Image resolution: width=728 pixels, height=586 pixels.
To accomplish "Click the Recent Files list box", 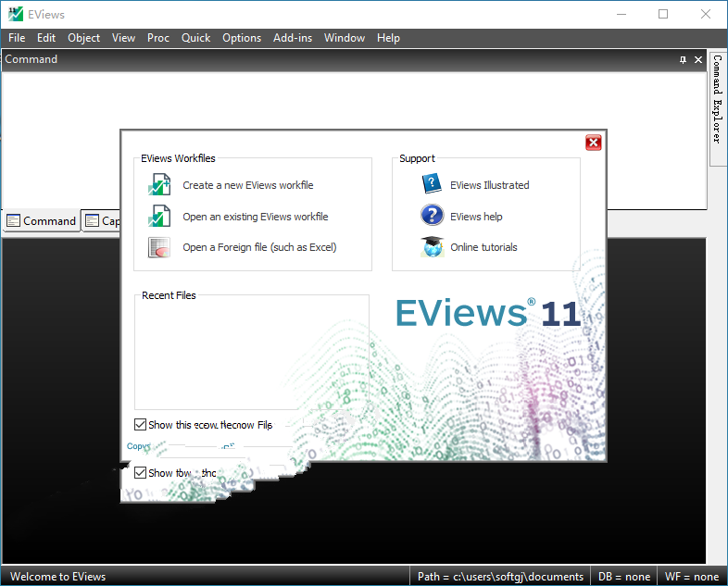I will coord(252,355).
